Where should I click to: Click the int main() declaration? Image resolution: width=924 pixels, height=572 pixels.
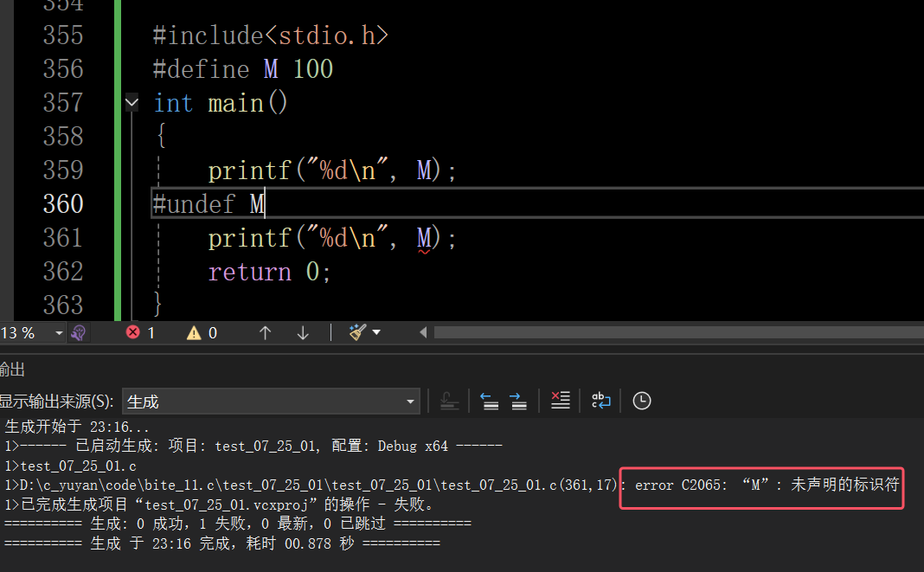(x=221, y=103)
